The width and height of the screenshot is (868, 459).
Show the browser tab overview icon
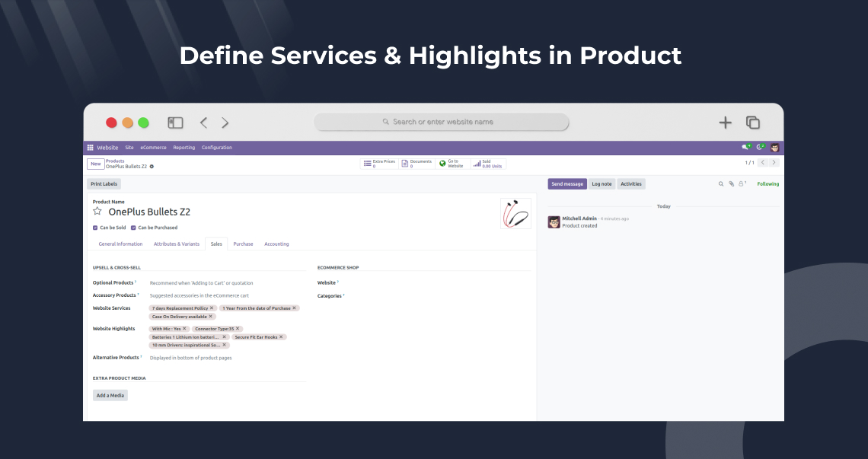(x=753, y=123)
